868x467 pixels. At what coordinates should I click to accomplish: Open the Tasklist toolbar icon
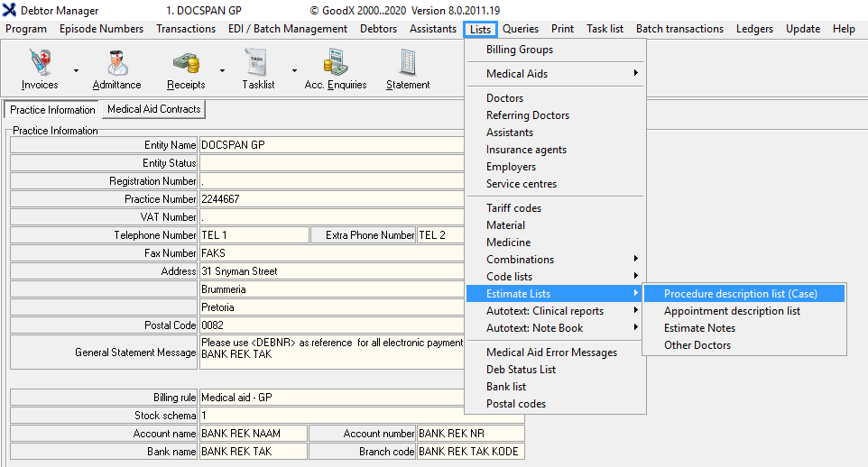258,63
